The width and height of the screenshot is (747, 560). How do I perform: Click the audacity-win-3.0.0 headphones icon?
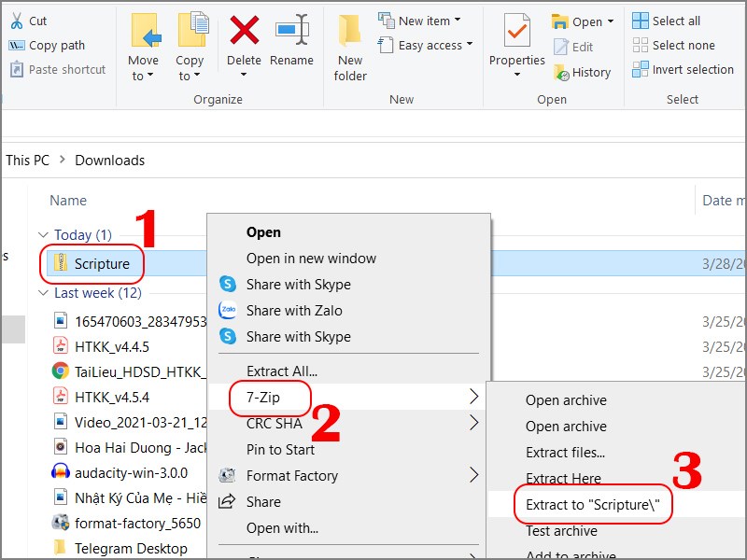click(x=61, y=472)
